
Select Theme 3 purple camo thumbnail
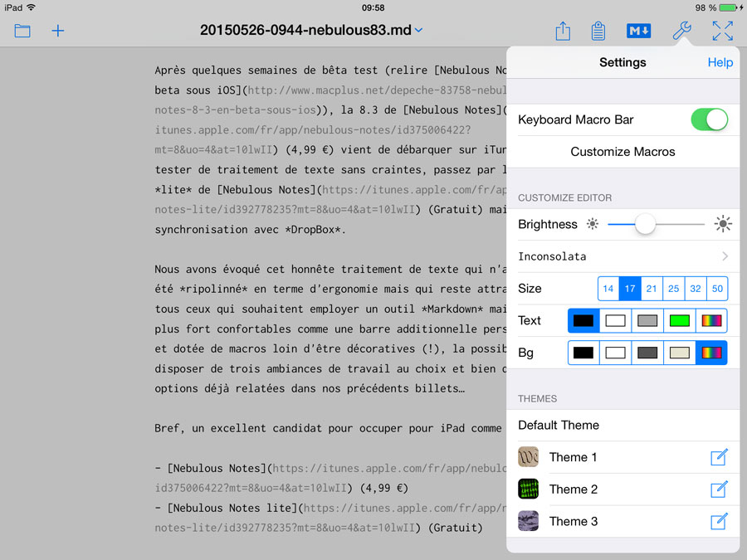click(529, 521)
